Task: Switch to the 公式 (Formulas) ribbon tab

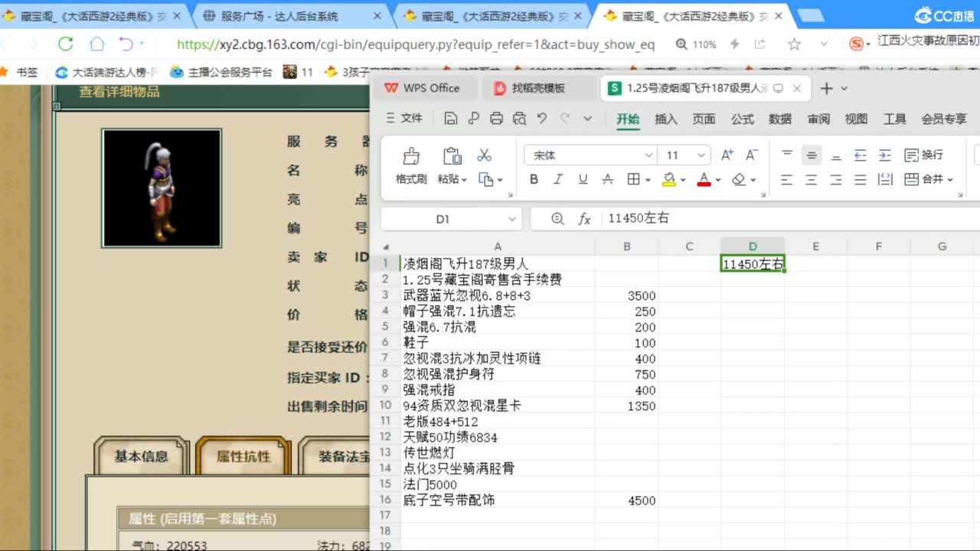Action: point(743,119)
